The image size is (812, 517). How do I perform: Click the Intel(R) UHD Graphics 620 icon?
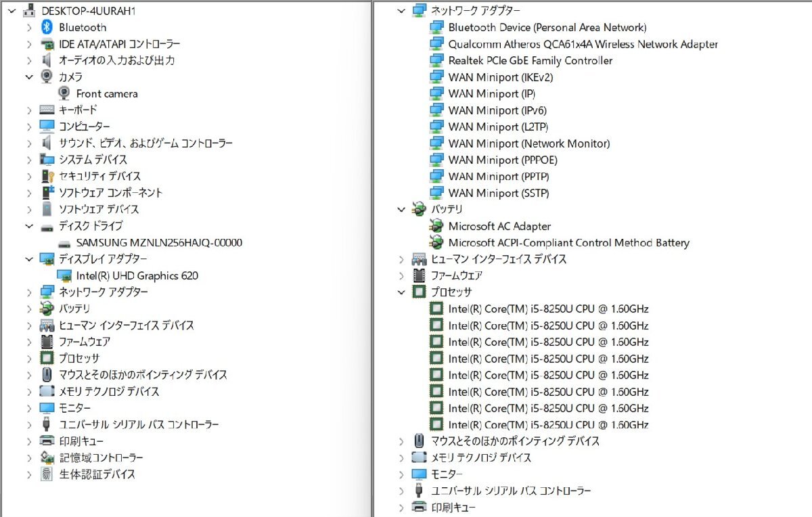[x=64, y=275]
